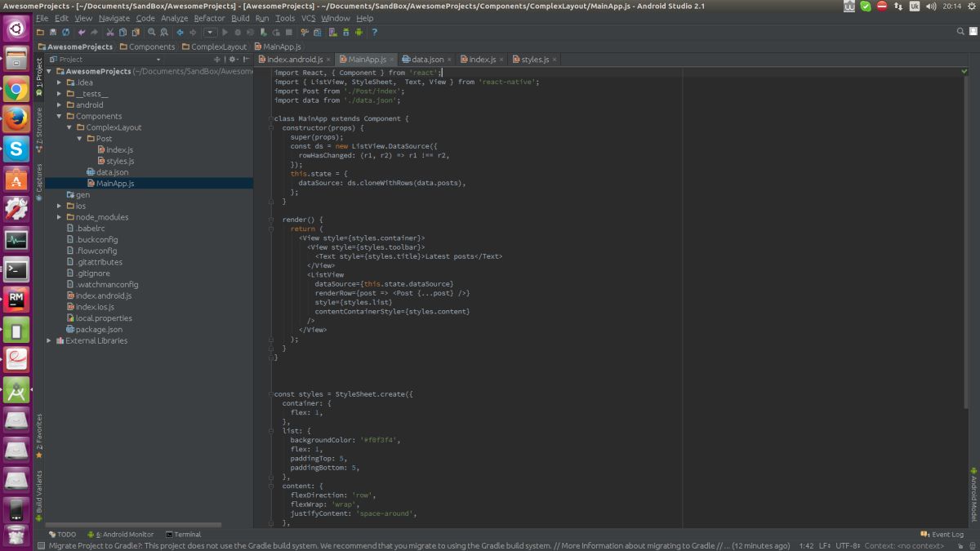
Task: Click the Run play button
Action: (225, 33)
